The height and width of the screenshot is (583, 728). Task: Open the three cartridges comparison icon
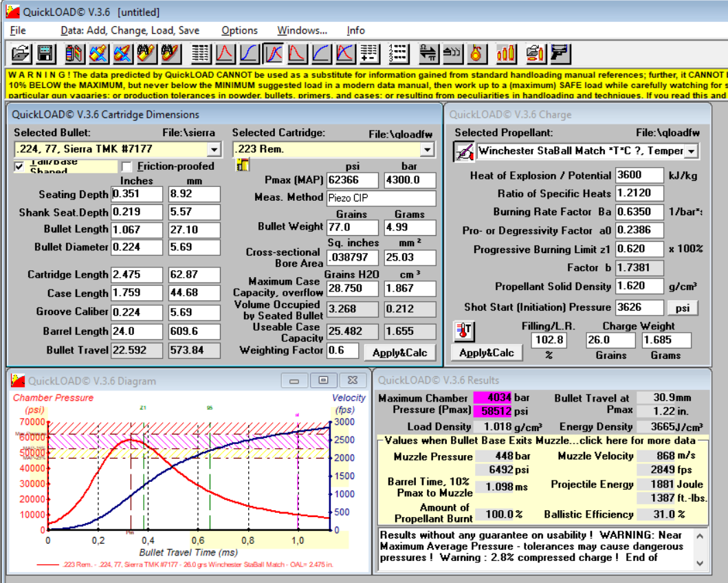click(506, 54)
